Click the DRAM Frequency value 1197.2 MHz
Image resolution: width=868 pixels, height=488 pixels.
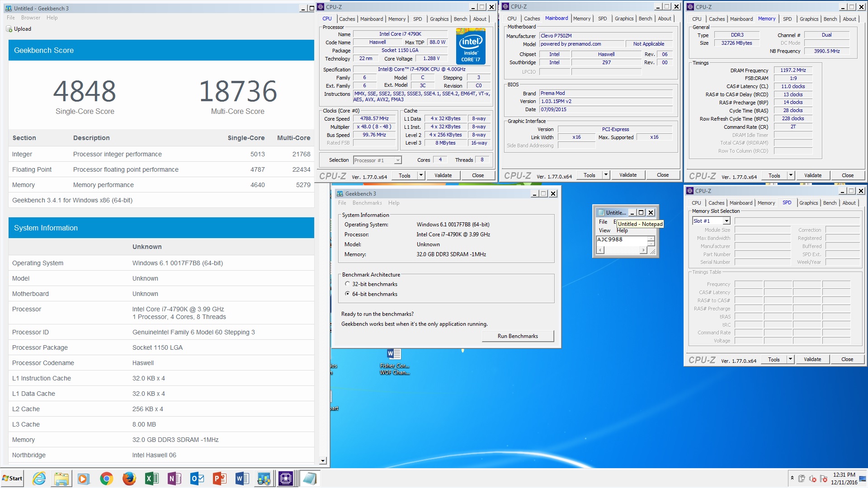tap(793, 70)
